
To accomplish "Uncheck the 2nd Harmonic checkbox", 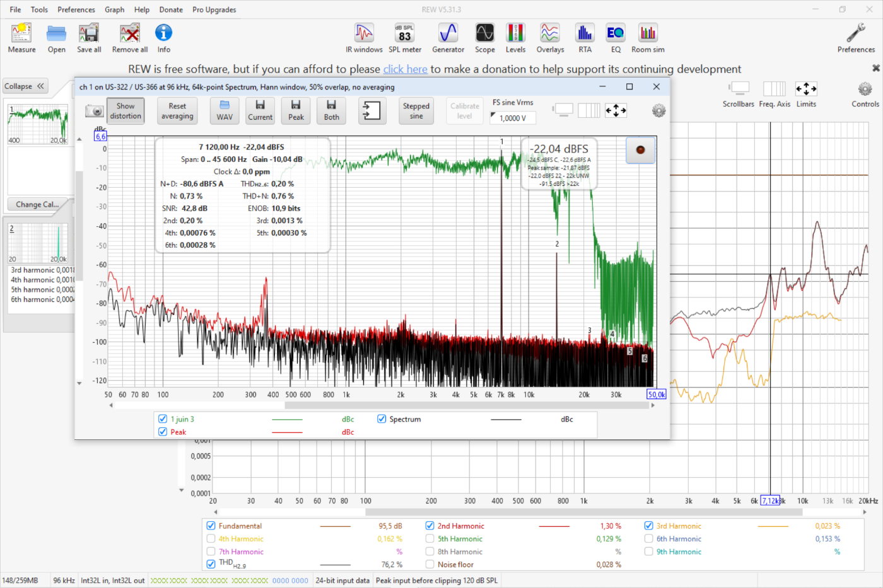I will click(430, 526).
